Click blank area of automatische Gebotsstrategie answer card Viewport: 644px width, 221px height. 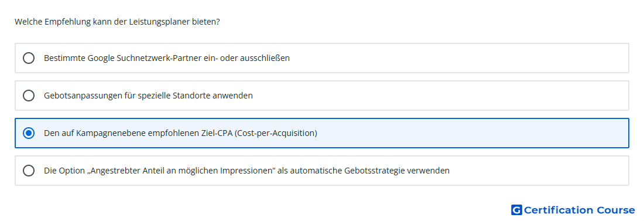click(539, 171)
